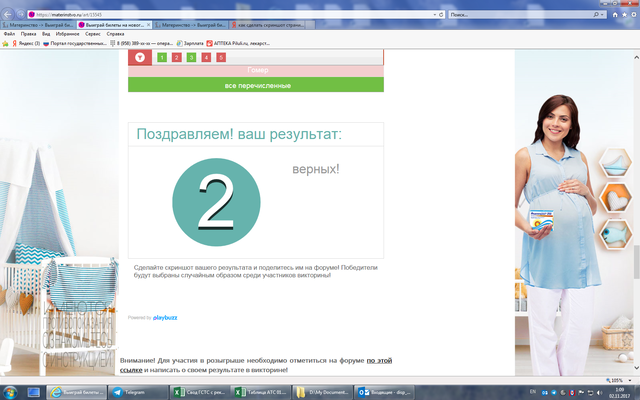Click the paper boat hexagon icon
The height and width of the screenshot is (400, 640).
pyautogui.click(x=615, y=163)
